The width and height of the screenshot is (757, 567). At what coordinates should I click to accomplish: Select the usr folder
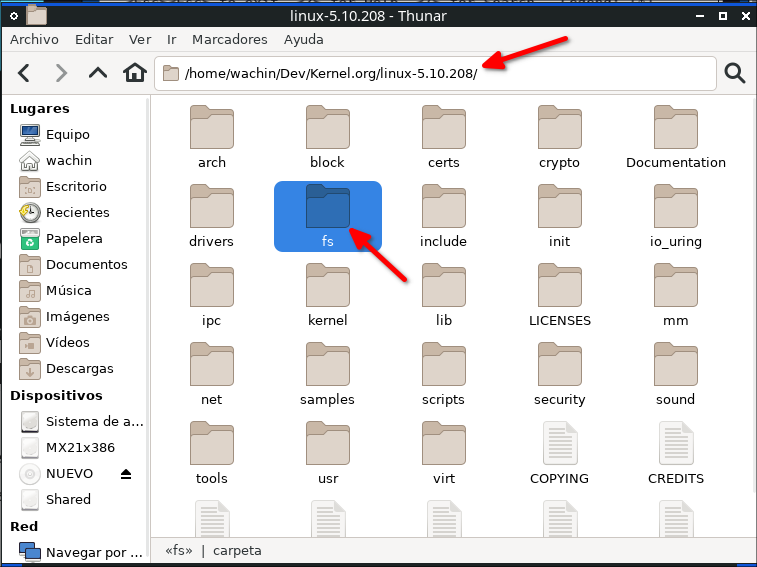click(x=327, y=454)
